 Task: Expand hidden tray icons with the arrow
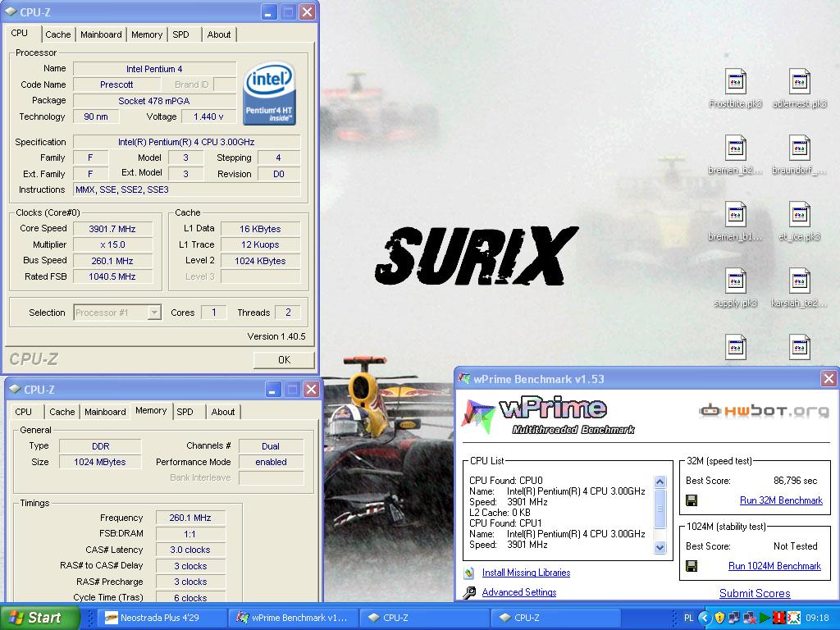coord(705,618)
